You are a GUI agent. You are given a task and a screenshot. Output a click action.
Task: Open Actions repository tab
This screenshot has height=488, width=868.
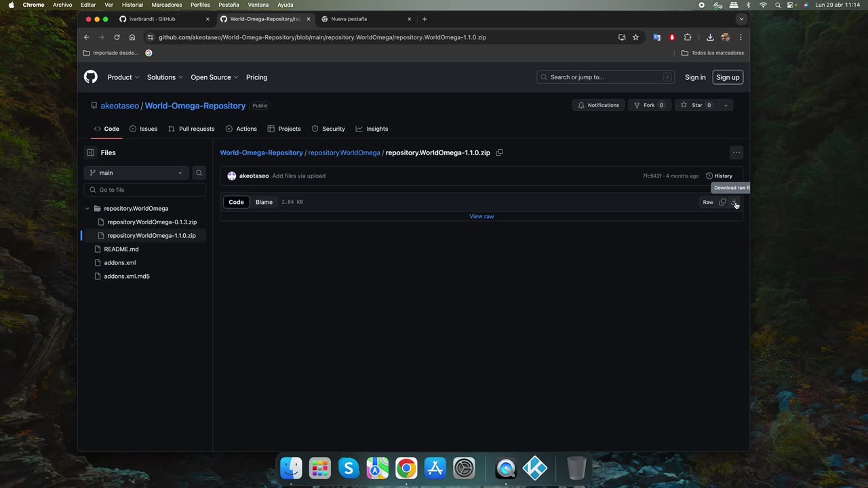point(241,129)
